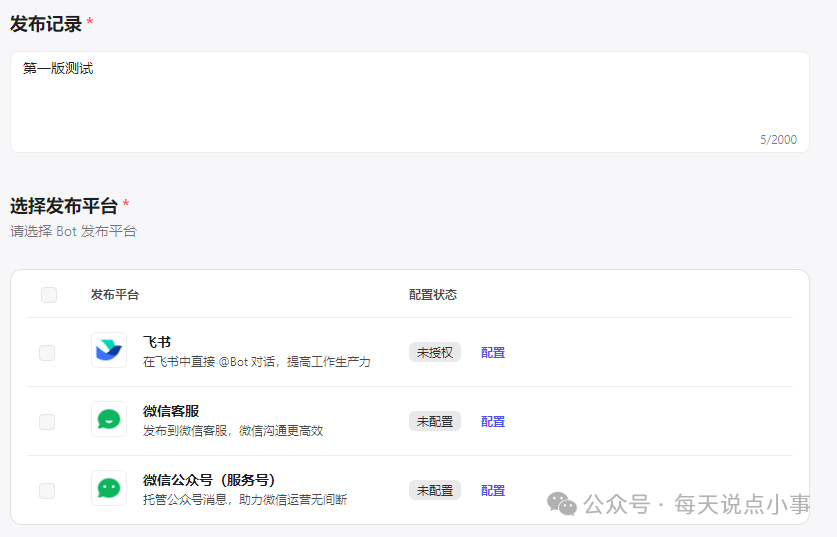Tick the checkbox for 微信公众号（服务号）
The height and width of the screenshot is (537, 837).
(47, 491)
